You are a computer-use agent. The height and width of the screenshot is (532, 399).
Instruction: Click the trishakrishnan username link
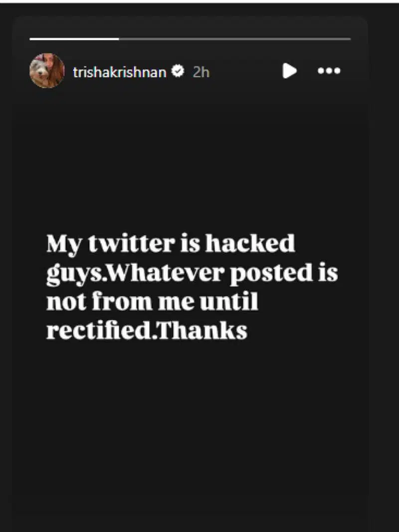click(x=119, y=72)
